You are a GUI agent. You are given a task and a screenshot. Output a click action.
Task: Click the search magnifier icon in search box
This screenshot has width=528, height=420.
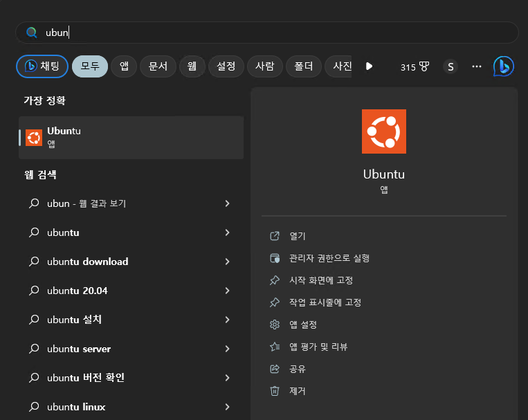(x=32, y=33)
